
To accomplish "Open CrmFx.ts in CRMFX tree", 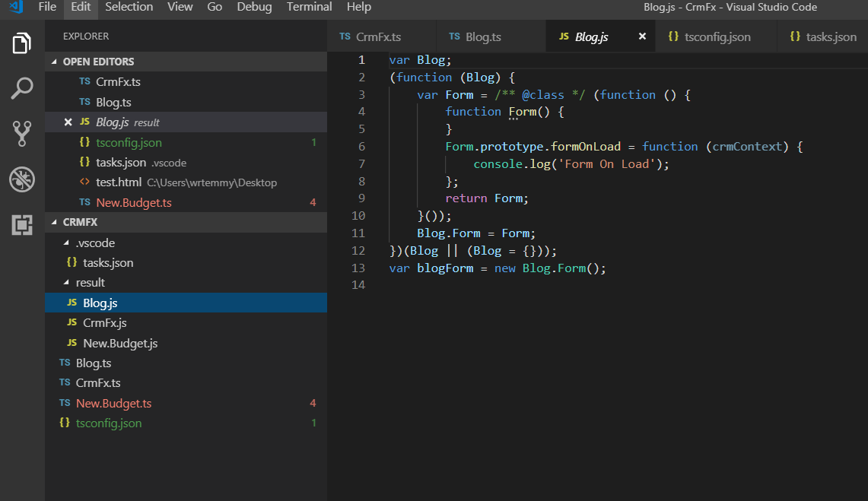I will pyautogui.click(x=186, y=382).
